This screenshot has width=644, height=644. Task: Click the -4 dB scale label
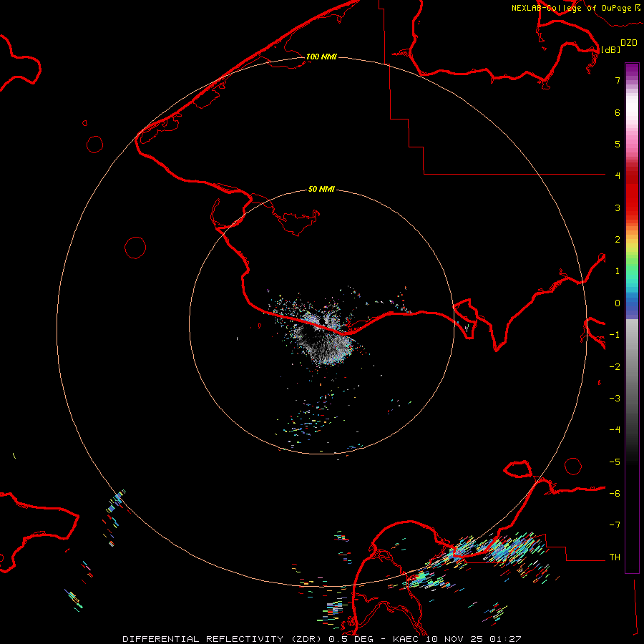pos(615,430)
